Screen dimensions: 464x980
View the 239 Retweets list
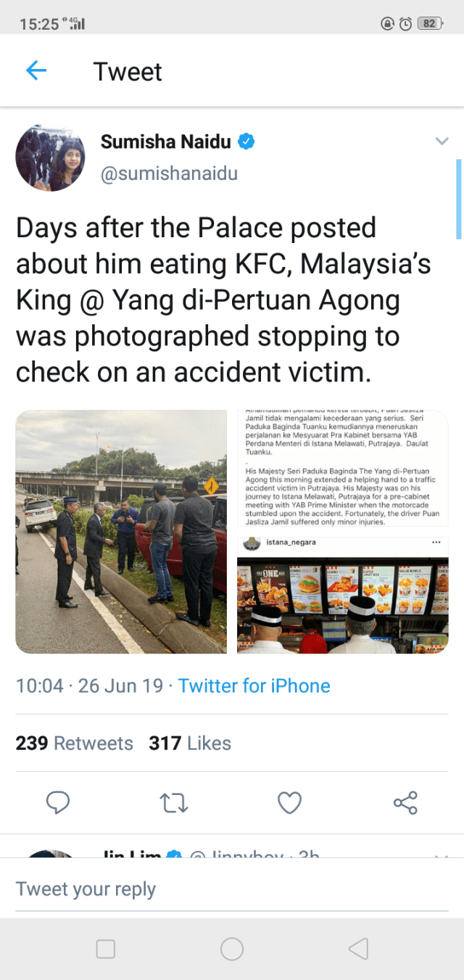tap(75, 744)
